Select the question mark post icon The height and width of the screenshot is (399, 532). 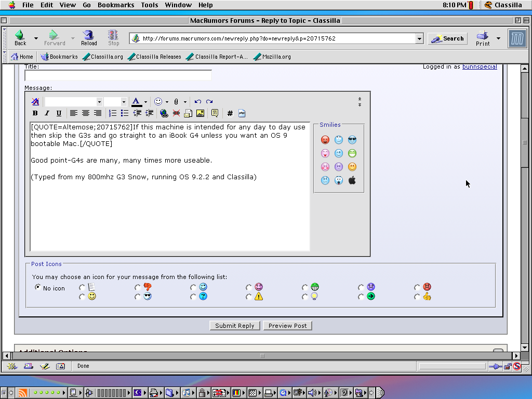(193, 297)
